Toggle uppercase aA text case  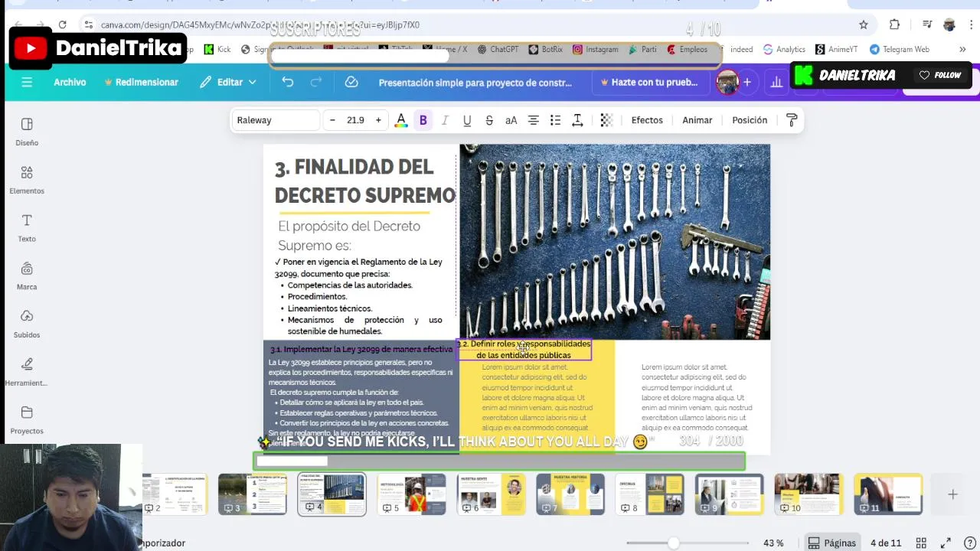click(x=511, y=120)
